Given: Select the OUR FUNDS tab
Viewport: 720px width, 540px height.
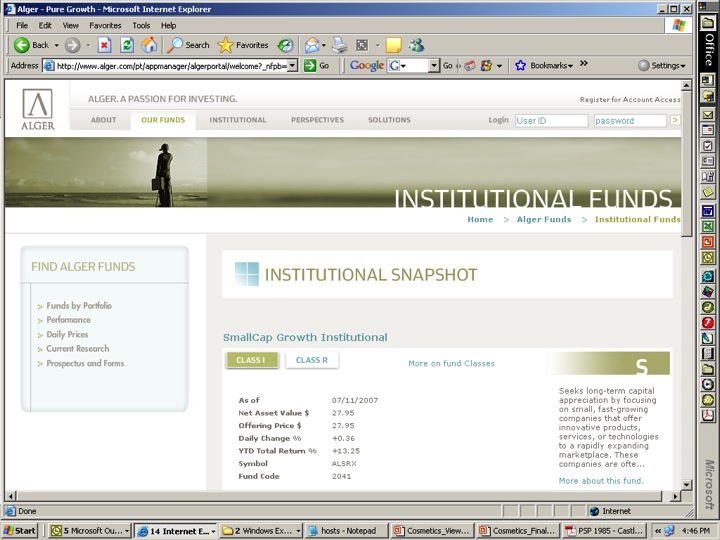Looking at the screenshot, I should click(163, 120).
